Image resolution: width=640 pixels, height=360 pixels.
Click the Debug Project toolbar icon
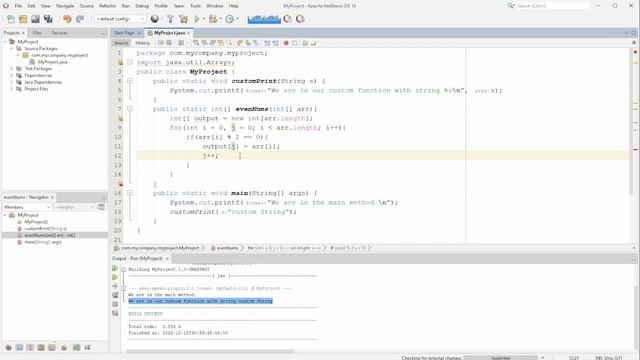[x=213, y=19]
